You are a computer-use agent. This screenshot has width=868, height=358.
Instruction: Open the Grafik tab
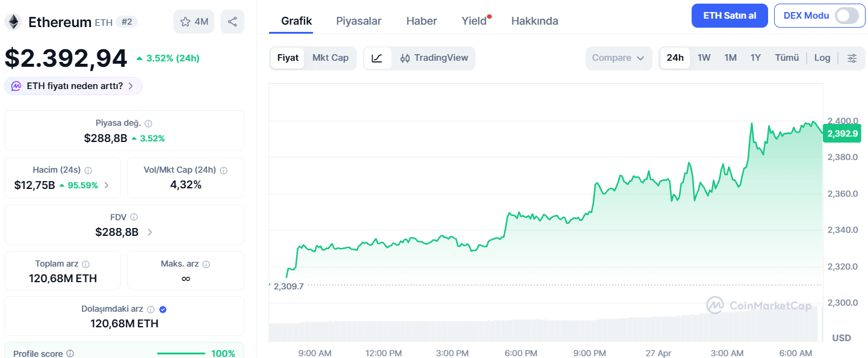coord(297,21)
